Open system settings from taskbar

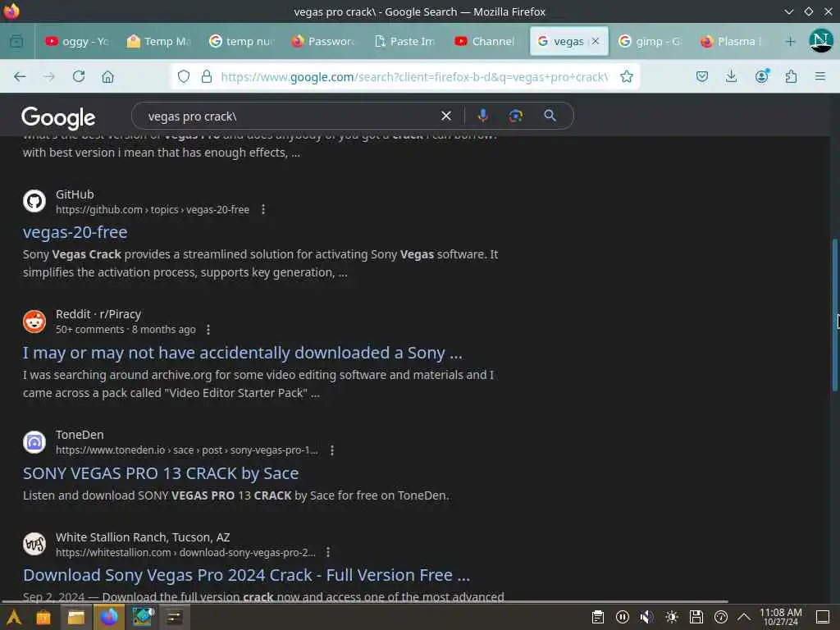click(x=174, y=617)
